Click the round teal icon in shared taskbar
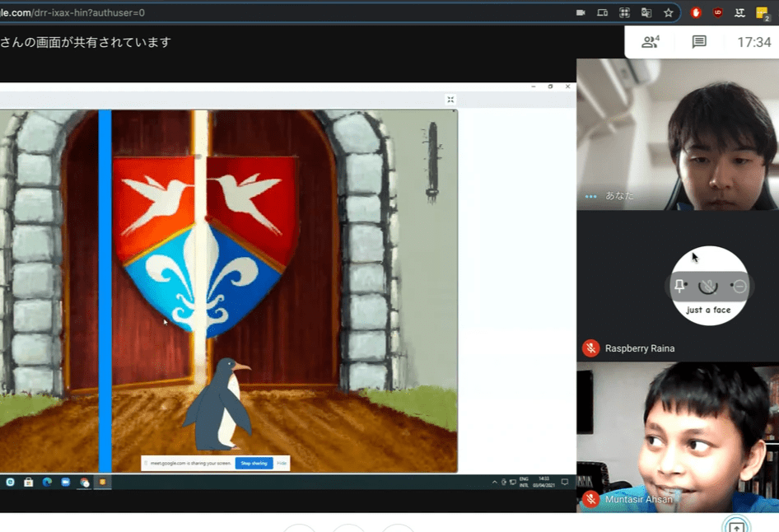The image size is (779, 532). [x=10, y=482]
